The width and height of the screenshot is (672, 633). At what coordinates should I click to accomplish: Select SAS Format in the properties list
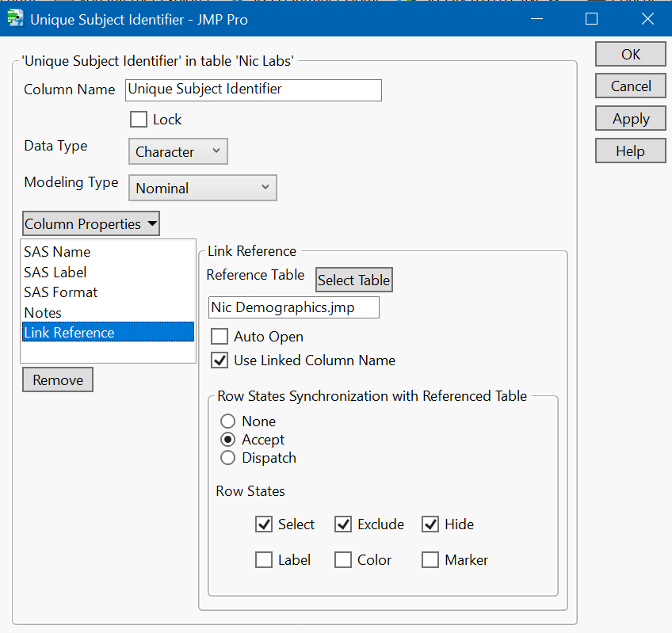tap(60, 292)
